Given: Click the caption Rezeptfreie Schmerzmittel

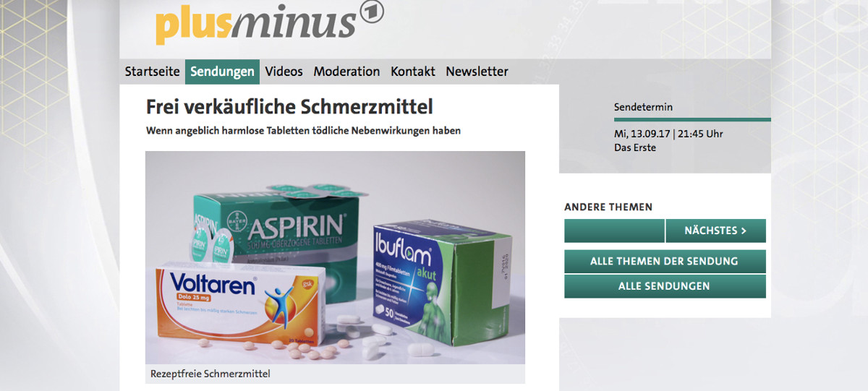Looking at the screenshot, I should 210,374.
